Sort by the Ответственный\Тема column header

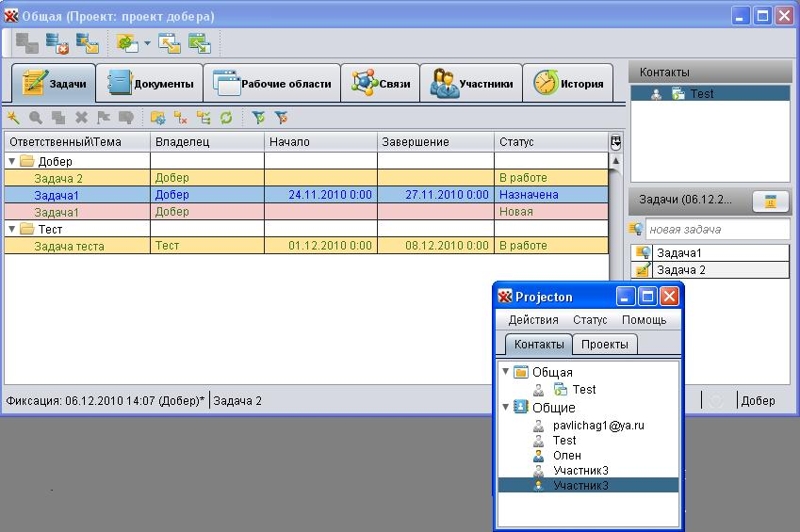(x=78, y=142)
